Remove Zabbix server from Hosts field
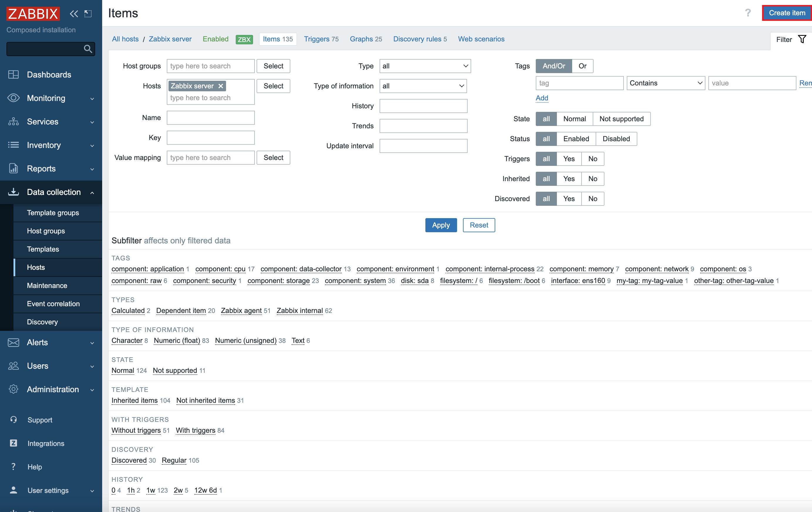The width and height of the screenshot is (812, 512). [221, 86]
